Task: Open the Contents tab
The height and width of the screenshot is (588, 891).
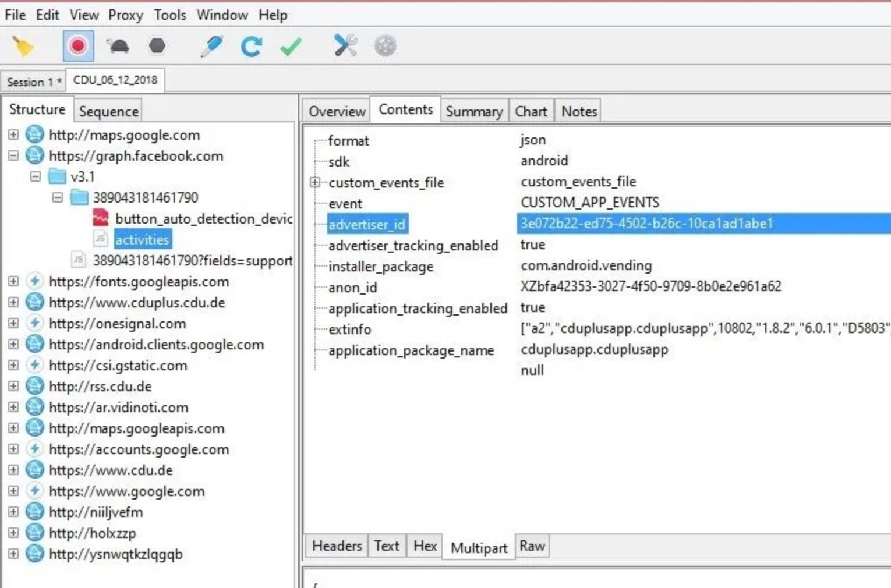Action: pos(406,109)
